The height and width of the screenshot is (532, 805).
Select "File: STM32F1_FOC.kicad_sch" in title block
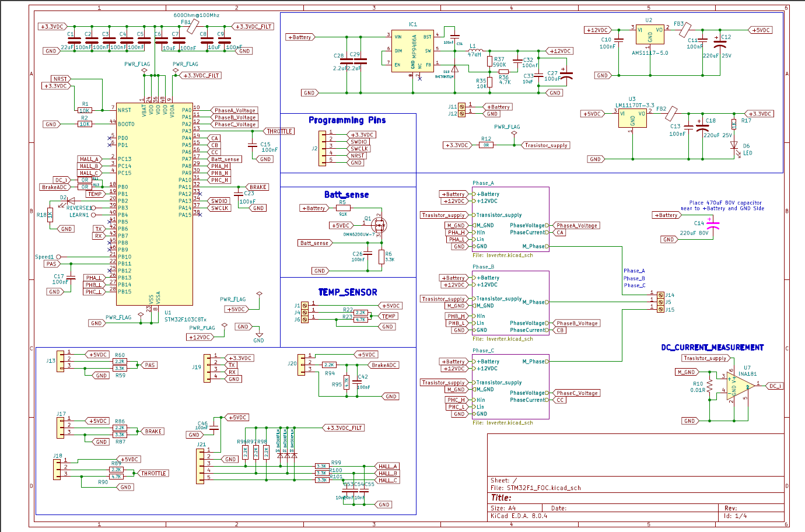coord(535,488)
